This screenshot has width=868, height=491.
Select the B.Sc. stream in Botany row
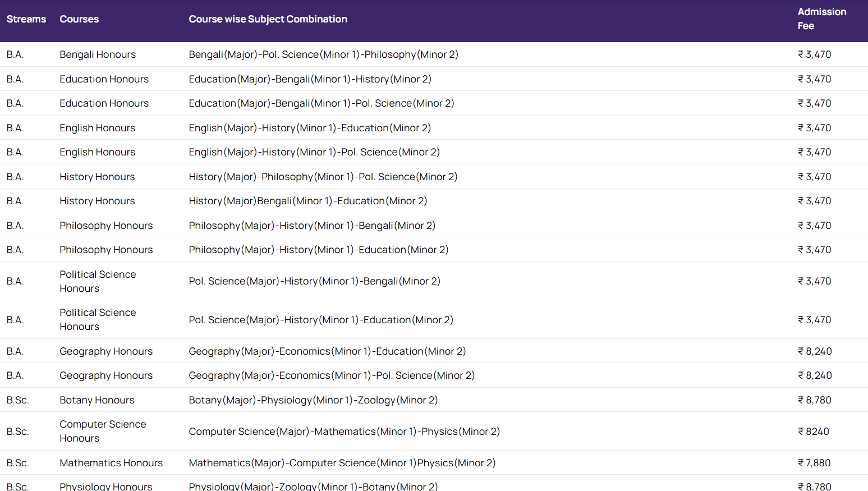[17, 400]
